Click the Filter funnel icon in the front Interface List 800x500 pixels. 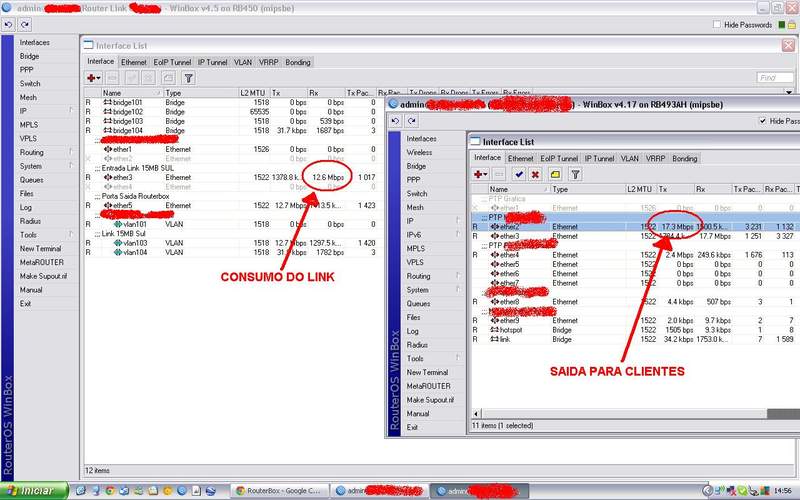click(x=576, y=174)
